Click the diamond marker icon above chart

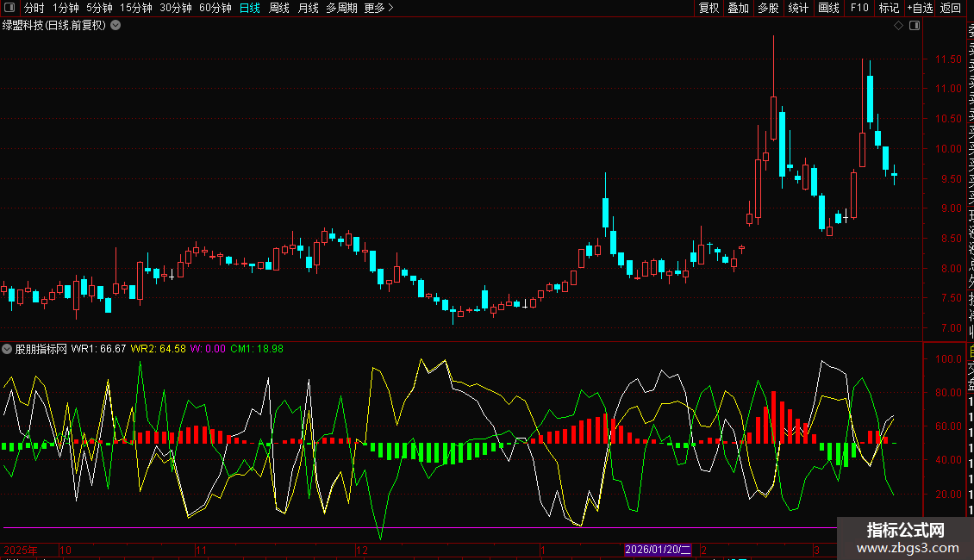(899, 26)
